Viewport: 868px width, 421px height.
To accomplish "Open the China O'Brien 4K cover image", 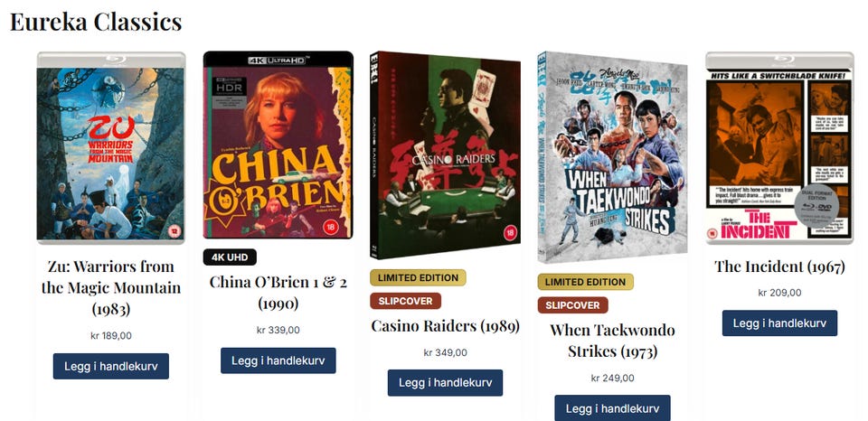I will point(278,145).
